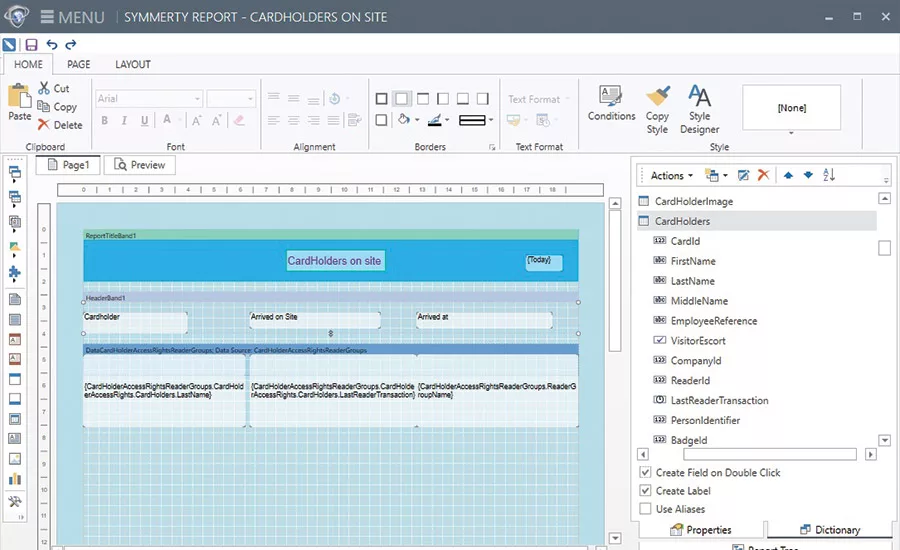The height and width of the screenshot is (550, 900).
Task: Uncheck the Create Label checkbox
Action: point(645,490)
